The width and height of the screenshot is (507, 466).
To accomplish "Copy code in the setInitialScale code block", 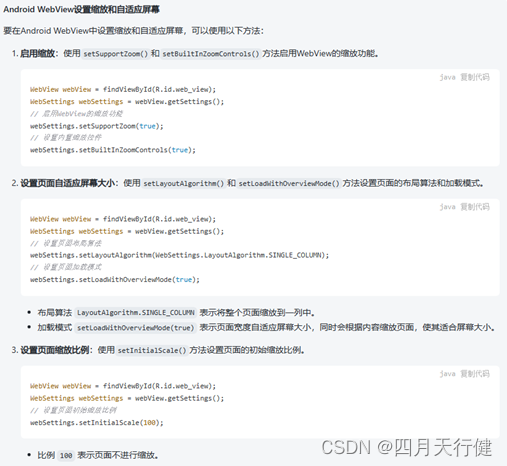I will 475,374.
